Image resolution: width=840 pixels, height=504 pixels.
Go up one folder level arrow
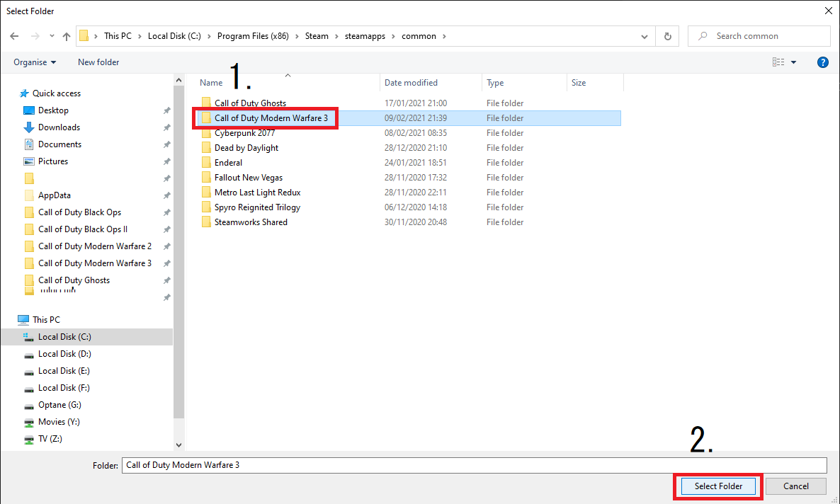(67, 36)
